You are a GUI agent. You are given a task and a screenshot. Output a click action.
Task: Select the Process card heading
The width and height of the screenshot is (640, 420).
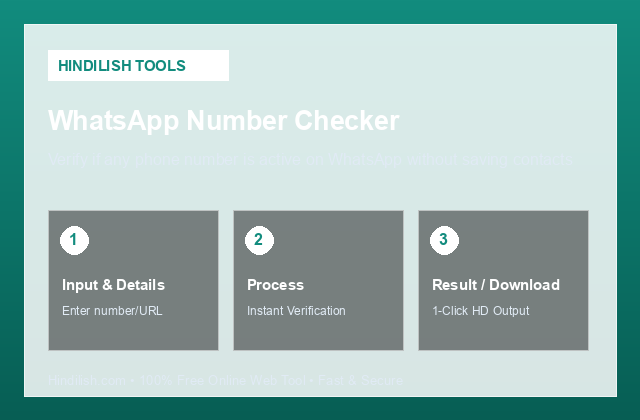[x=276, y=285]
